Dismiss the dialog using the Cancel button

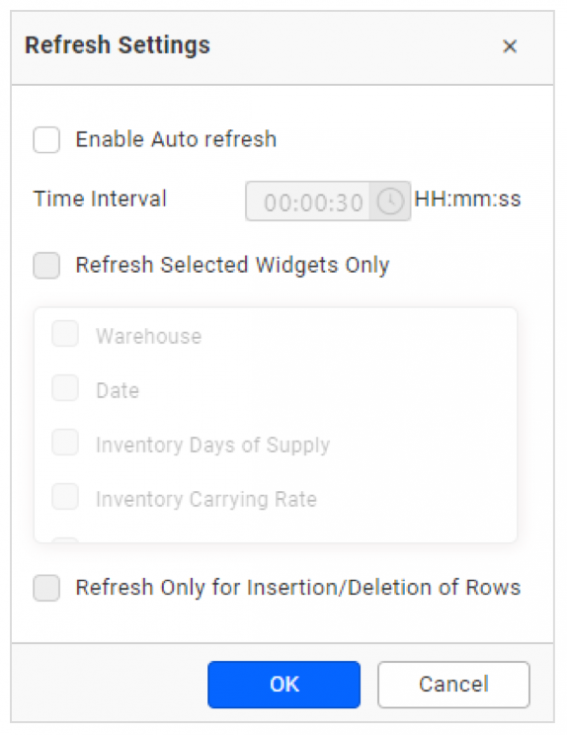(x=454, y=684)
